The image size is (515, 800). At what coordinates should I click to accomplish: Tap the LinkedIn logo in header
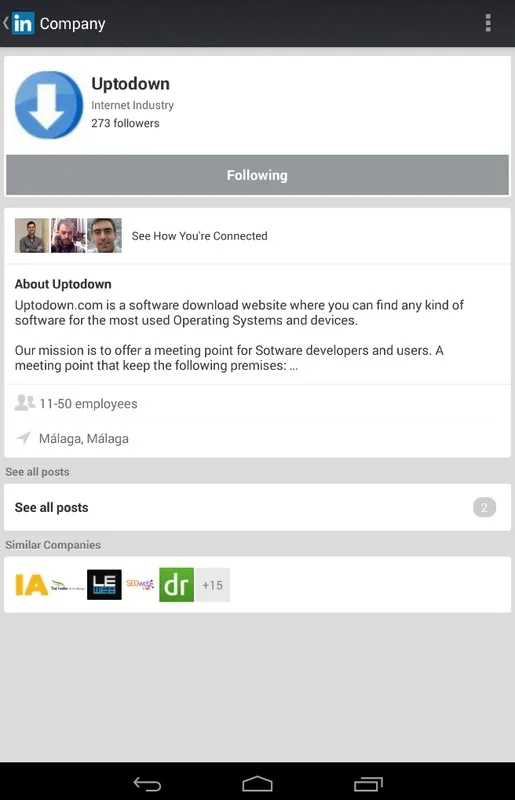(x=23, y=23)
